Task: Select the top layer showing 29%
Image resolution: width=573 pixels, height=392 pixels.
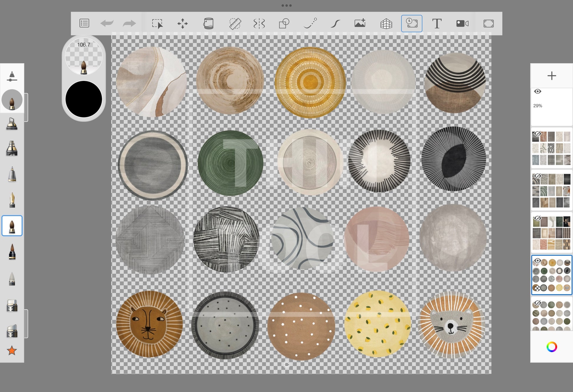Action: [x=552, y=107]
